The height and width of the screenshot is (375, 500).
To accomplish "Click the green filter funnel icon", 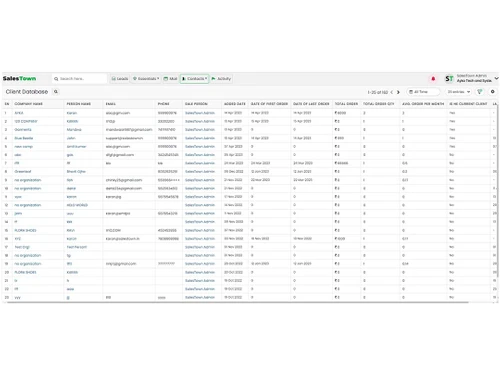I will 480,92.
